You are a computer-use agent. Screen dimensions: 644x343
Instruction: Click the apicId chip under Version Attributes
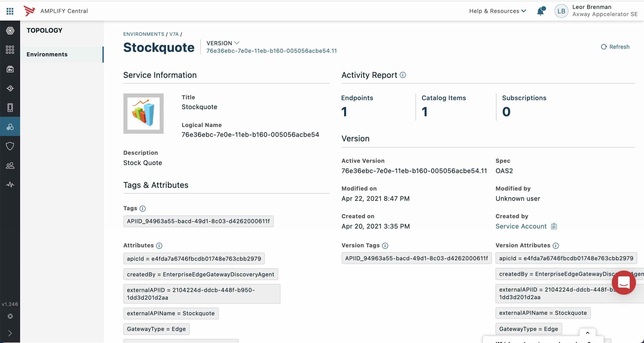coord(566,258)
